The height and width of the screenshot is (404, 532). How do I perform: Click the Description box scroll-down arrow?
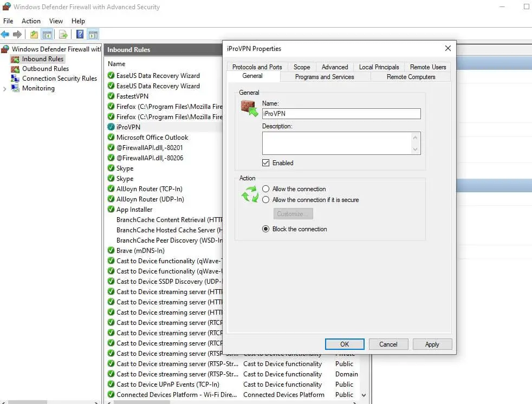416,149
